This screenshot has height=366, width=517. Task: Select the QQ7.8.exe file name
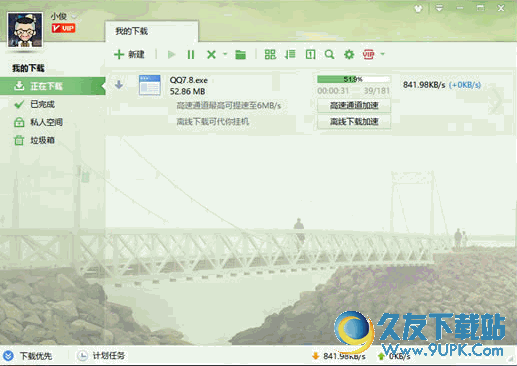pos(189,80)
